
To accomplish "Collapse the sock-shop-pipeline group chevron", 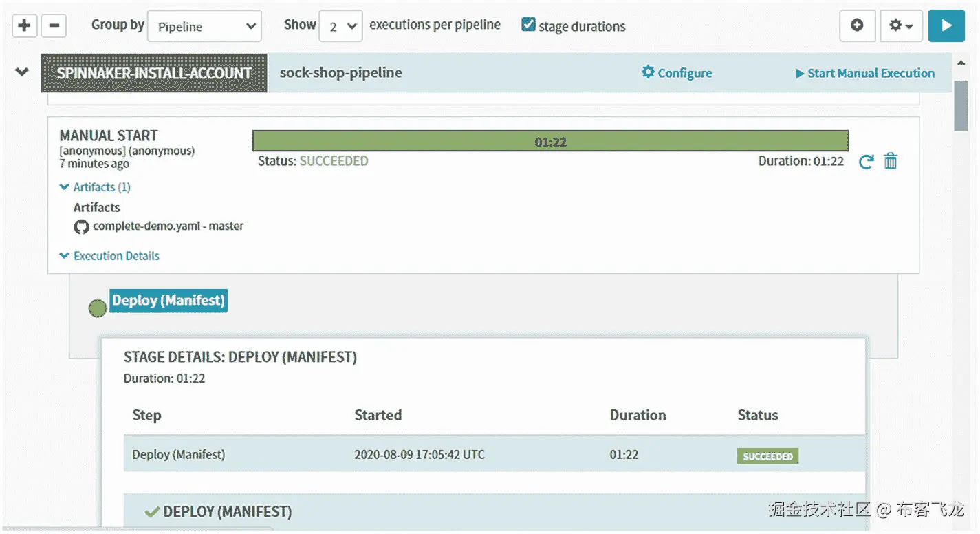I will point(22,72).
